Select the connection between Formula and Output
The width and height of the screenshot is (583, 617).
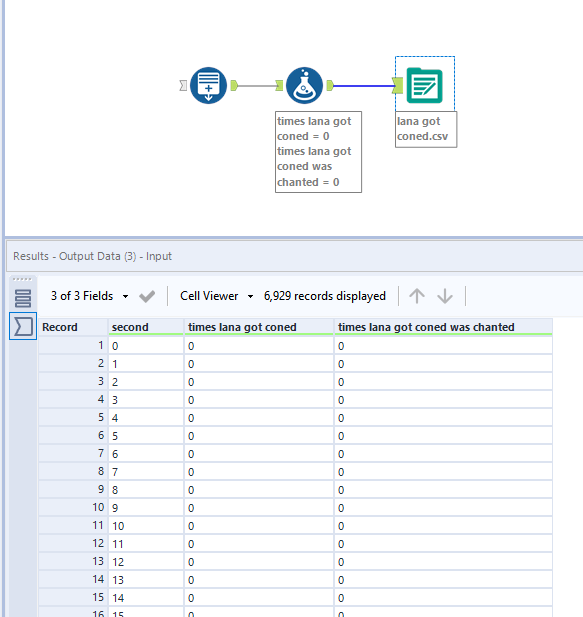[363, 85]
